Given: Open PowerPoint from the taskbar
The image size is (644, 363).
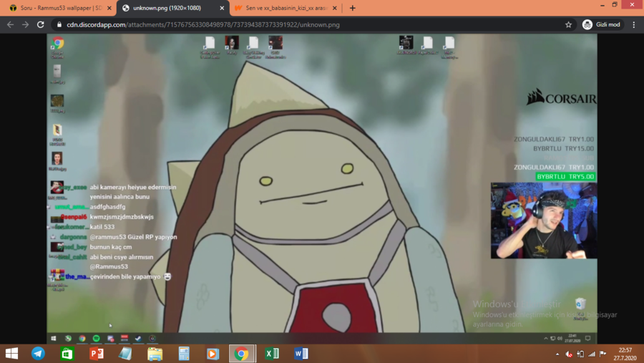Looking at the screenshot, I should click(97, 354).
